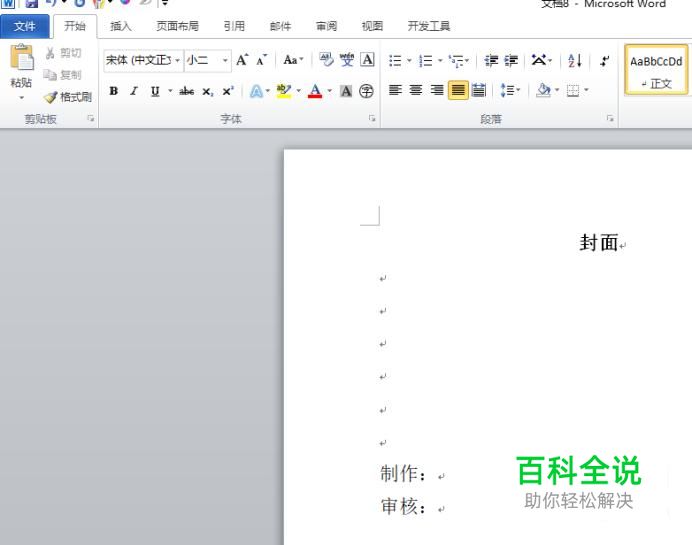Toggle bold formatting
692x545 pixels.
(113, 91)
